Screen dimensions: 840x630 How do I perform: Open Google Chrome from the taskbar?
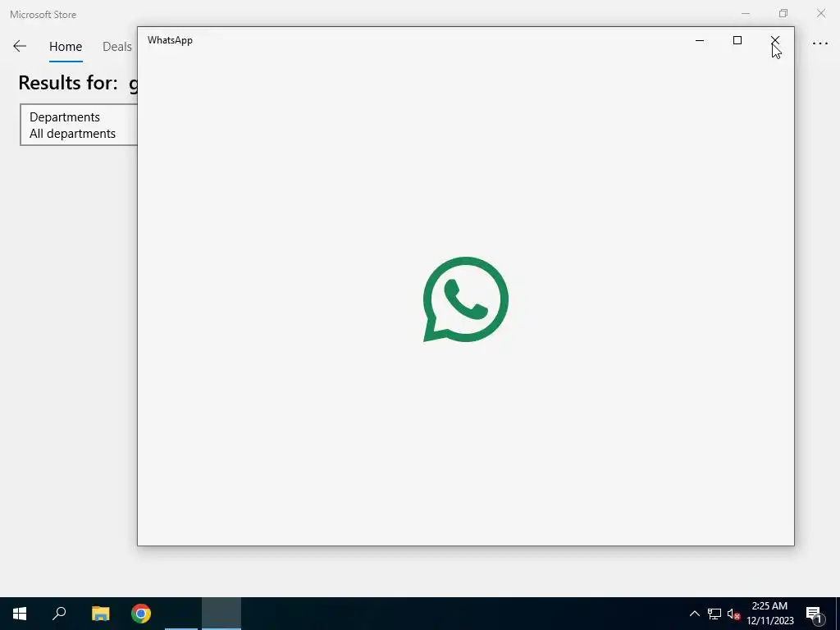(x=141, y=614)
